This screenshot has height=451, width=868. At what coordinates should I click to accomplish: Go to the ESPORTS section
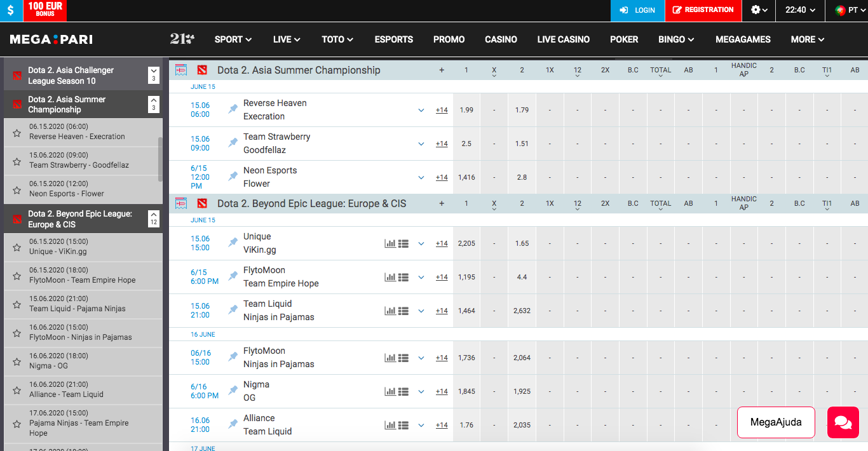click(394, 39)
